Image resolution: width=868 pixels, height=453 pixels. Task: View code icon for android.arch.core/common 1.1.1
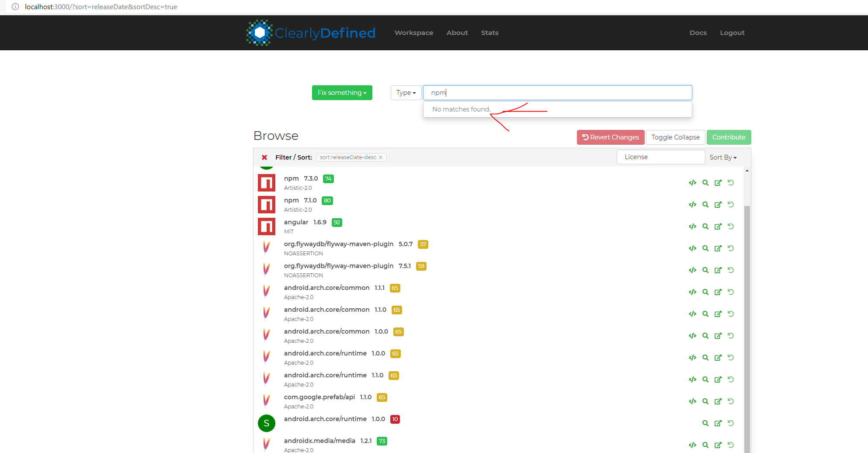pos(692,292)
